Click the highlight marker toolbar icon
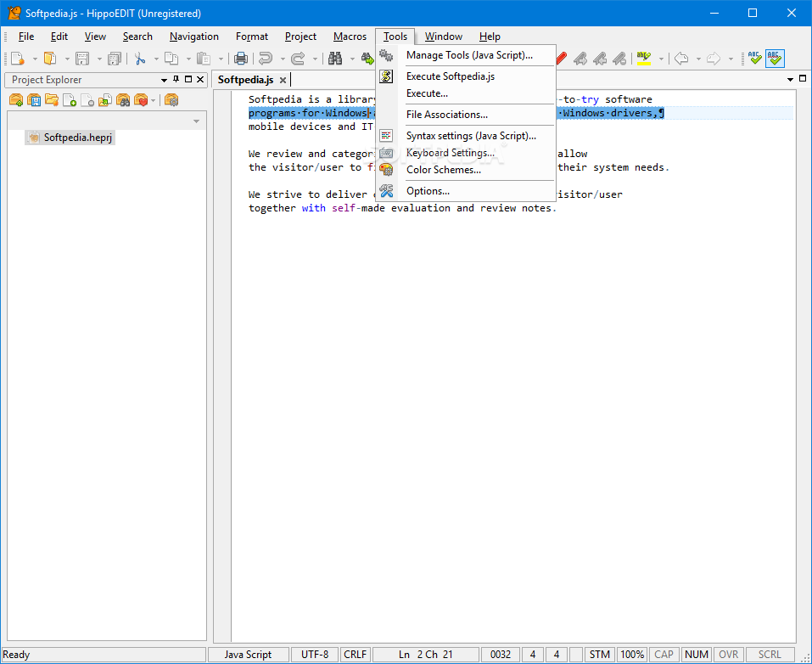Viewport: 812px width, 664px height. click(x=644, y=58)
